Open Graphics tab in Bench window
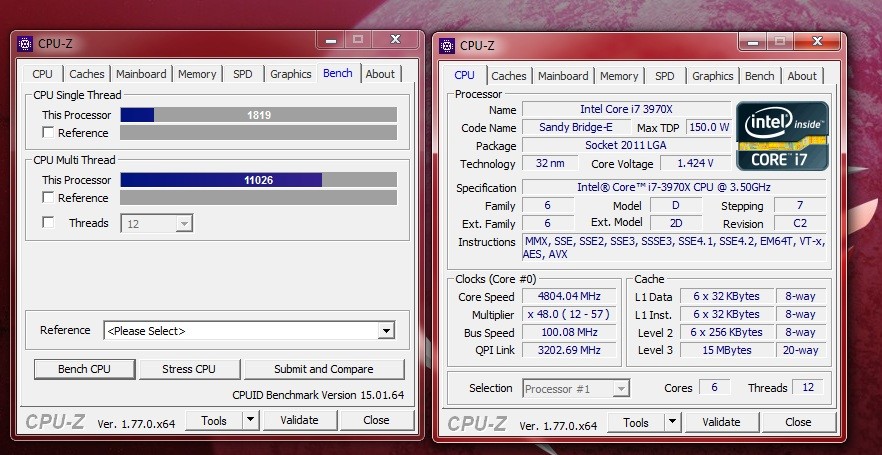 click(291, 74)
